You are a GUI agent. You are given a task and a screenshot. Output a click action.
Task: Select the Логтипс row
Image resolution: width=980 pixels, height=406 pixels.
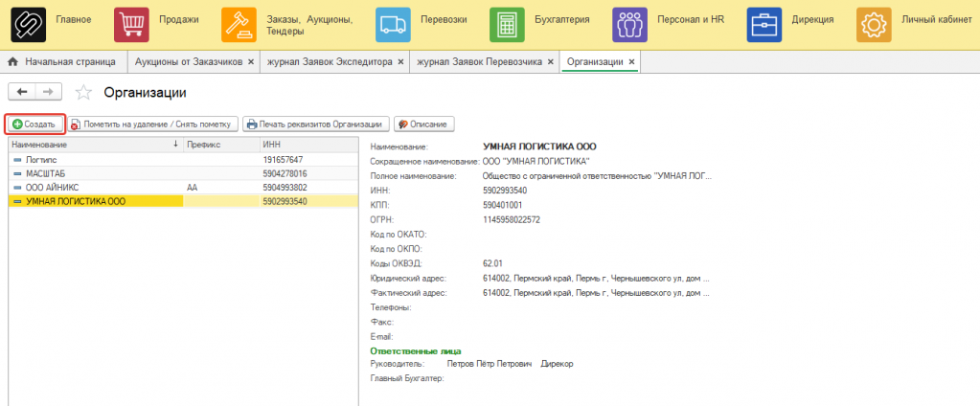[183, 159]
